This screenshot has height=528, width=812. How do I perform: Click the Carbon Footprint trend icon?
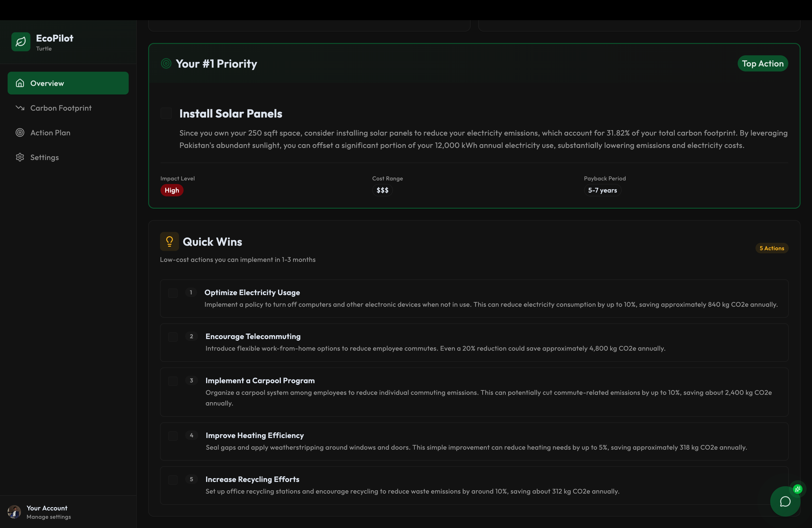(20, 108)
